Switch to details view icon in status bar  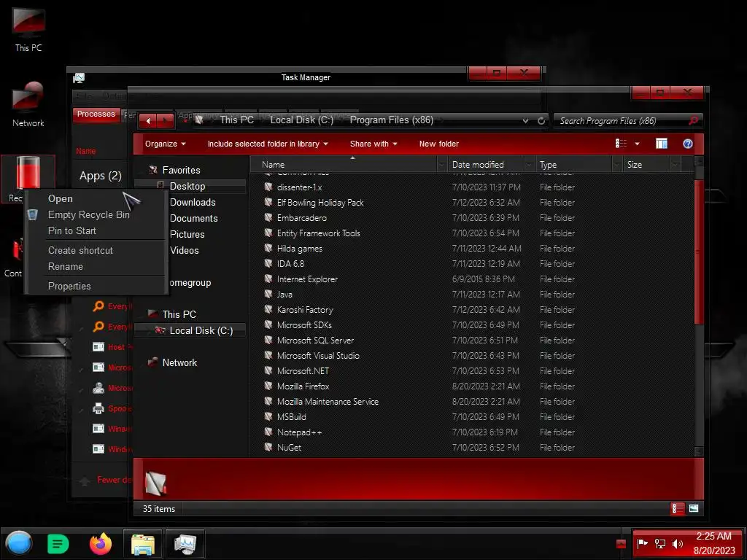pyautogui.click(x=676, y=508)
